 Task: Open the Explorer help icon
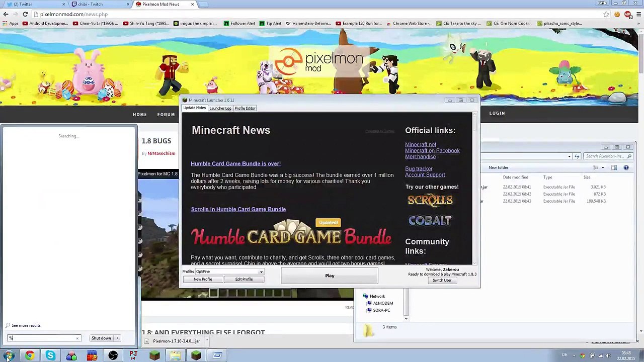[x=626, y=167]
